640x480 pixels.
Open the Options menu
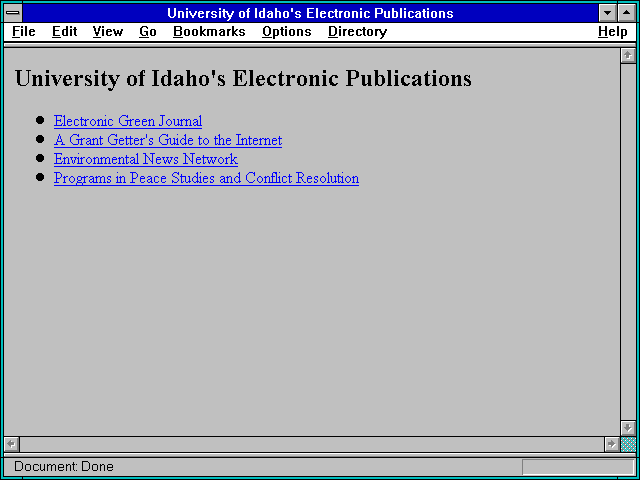point(287,32)
